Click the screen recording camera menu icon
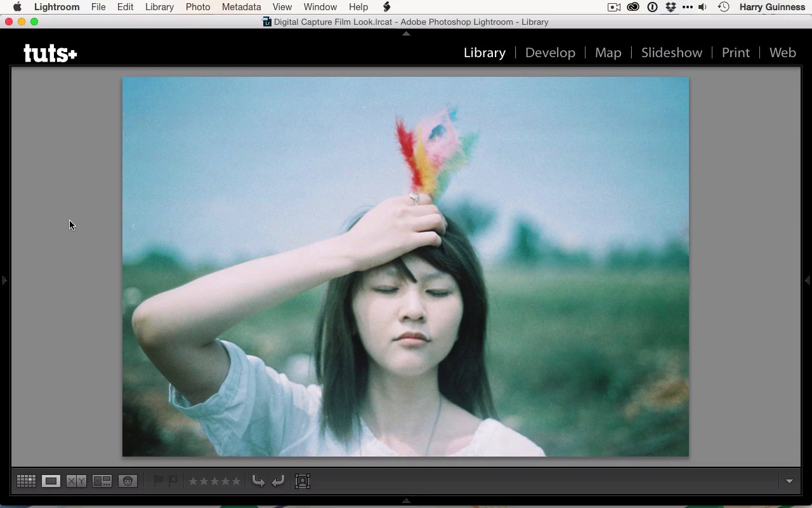 614,7
